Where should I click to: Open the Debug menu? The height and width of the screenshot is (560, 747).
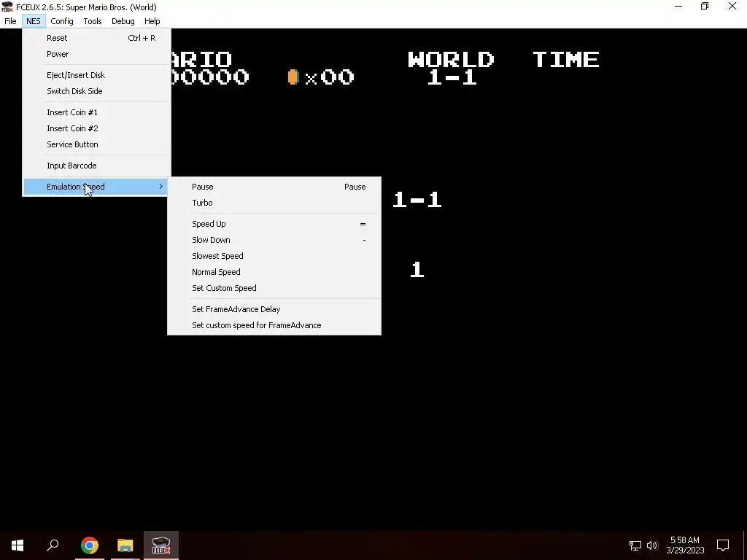123,21
